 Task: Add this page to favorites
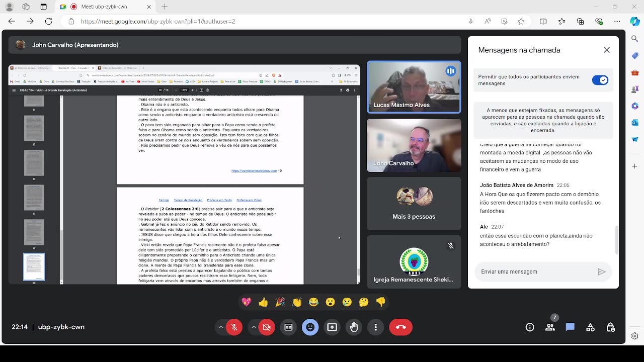click(x=521, y=21)
